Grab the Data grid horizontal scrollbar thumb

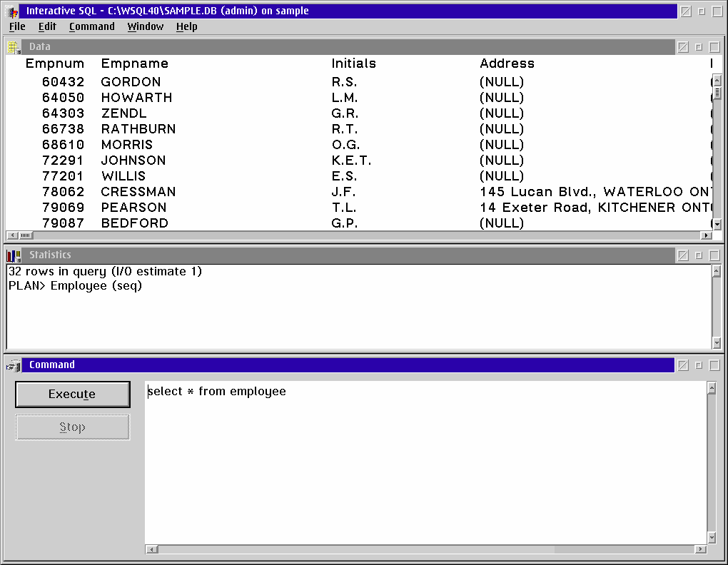point(25,235)
